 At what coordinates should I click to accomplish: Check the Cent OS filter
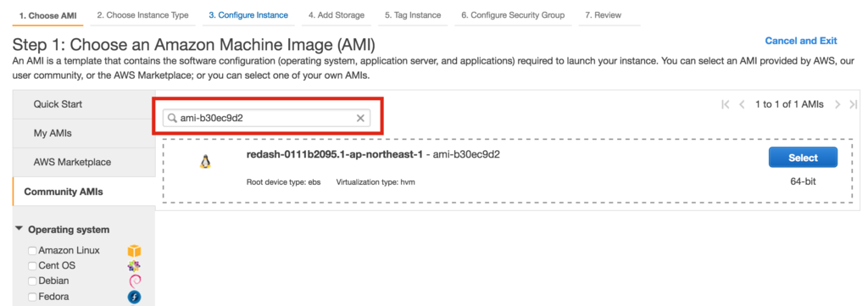(x=33, y=266)
